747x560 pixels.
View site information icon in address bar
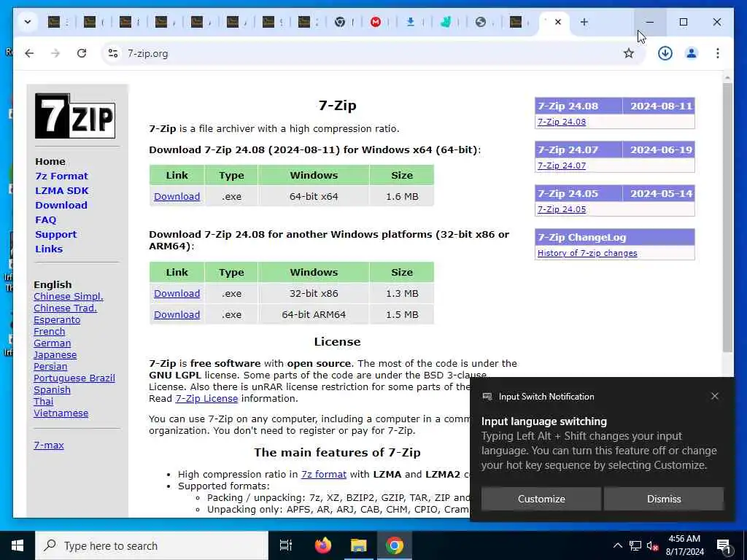point(113,53)
